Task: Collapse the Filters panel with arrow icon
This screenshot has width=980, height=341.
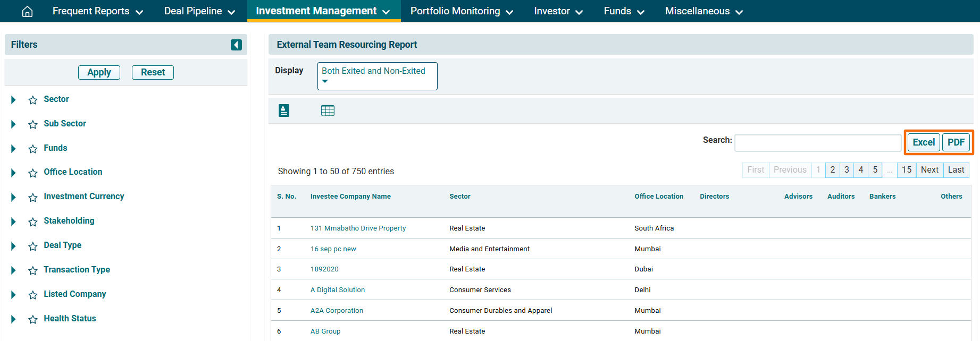Action: coord(236,45)
